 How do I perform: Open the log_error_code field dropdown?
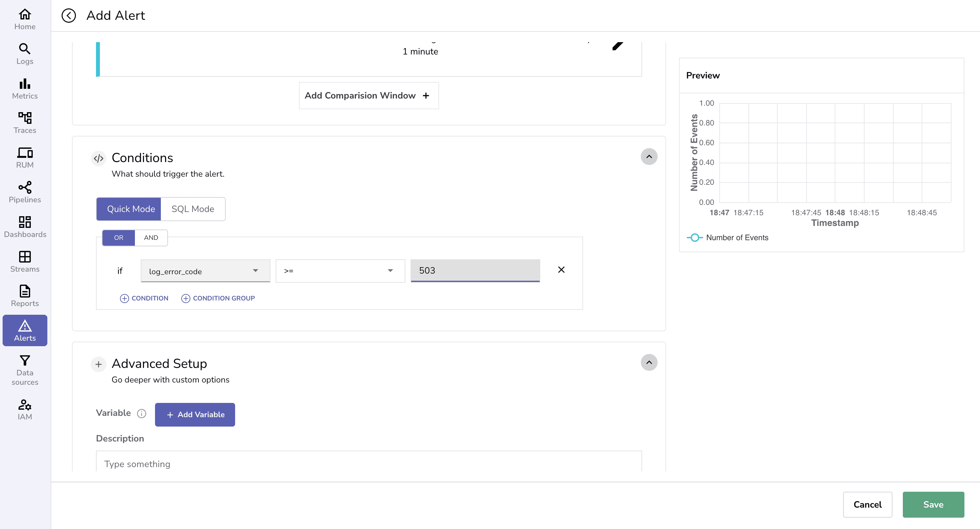(205, 271)
